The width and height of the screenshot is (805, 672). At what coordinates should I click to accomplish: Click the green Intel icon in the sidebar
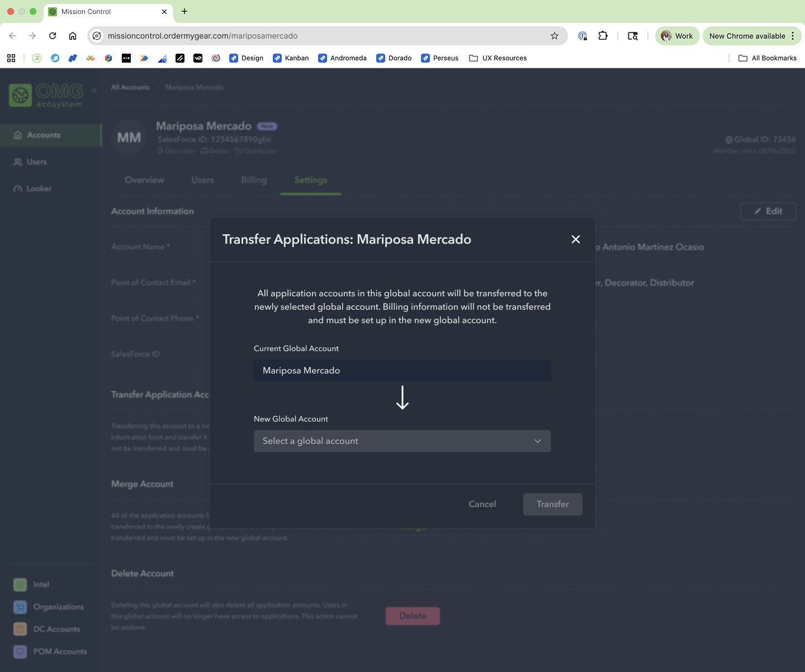[20, 584]
